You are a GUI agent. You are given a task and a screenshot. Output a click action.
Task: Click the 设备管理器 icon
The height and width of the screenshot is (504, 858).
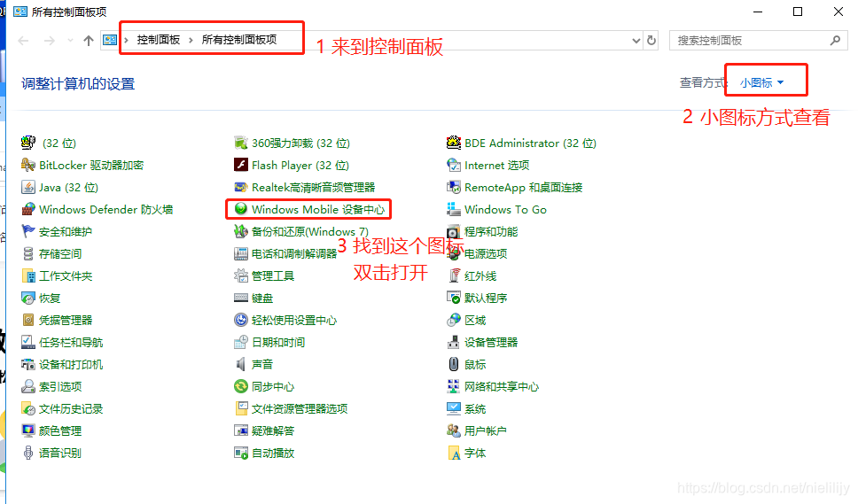click(x=454, y=342)
